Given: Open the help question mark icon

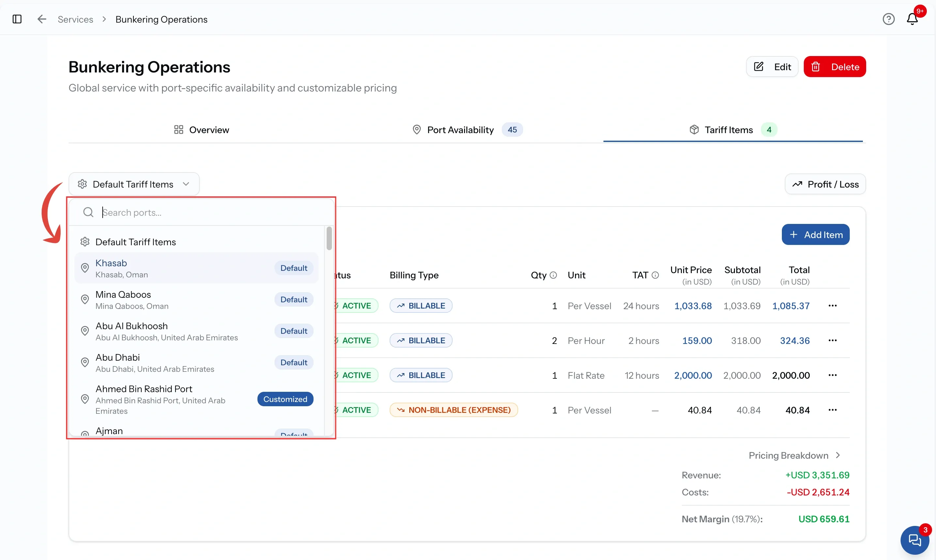Looking at the screenshot, I should [x=888, y=19].
